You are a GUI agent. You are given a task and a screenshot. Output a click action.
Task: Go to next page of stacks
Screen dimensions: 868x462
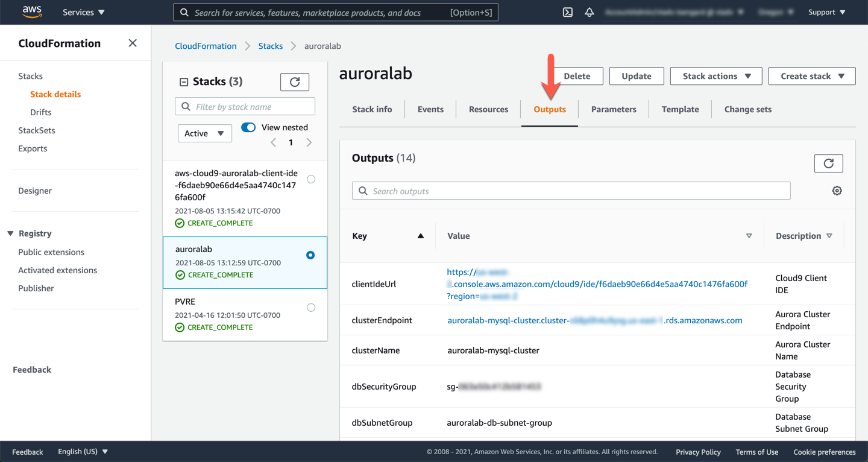point(309,143)
